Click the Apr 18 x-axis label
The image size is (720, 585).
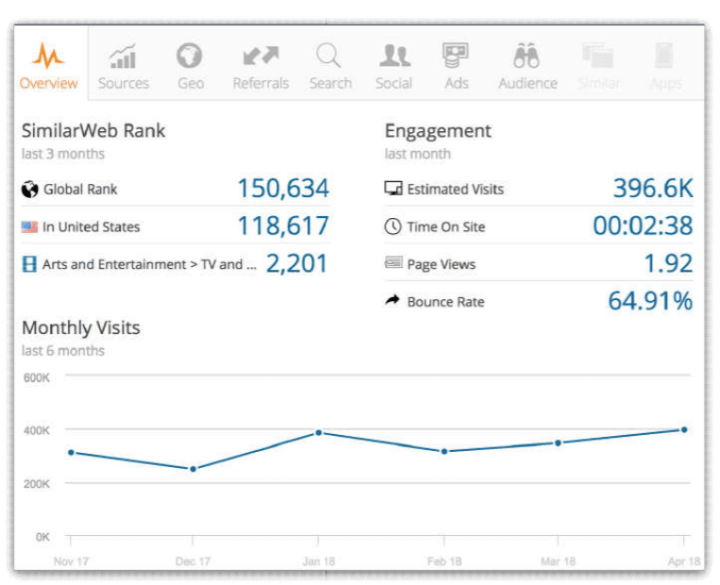click(x=683, y=562)
